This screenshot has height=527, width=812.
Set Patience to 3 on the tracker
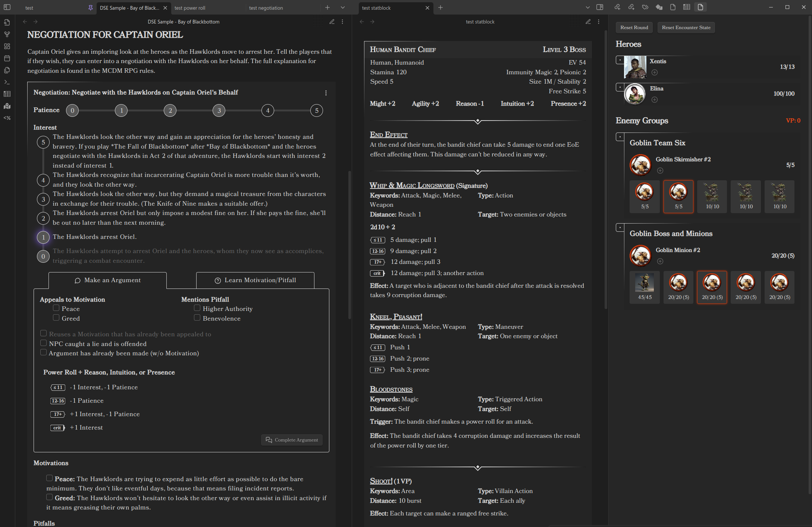click(x=219, y=110)
